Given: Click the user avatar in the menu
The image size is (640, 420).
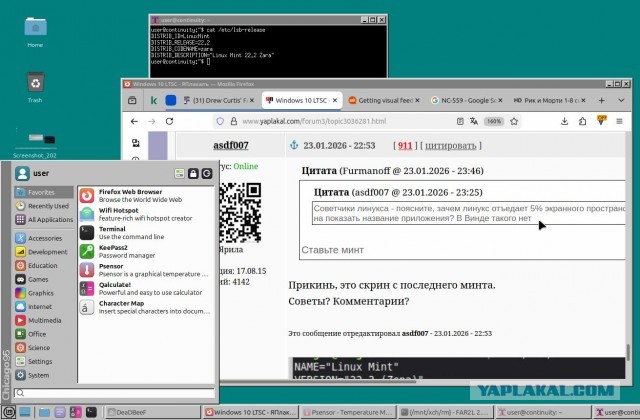Looking at the screenshot, I should click(22, 173).
